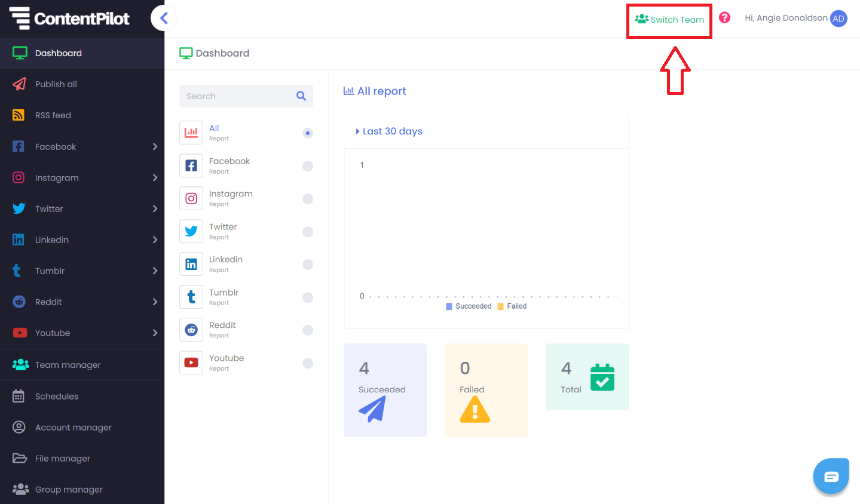Click the paper plane icon in the Succeeded card
860x504 pixels.
[372, 410]
